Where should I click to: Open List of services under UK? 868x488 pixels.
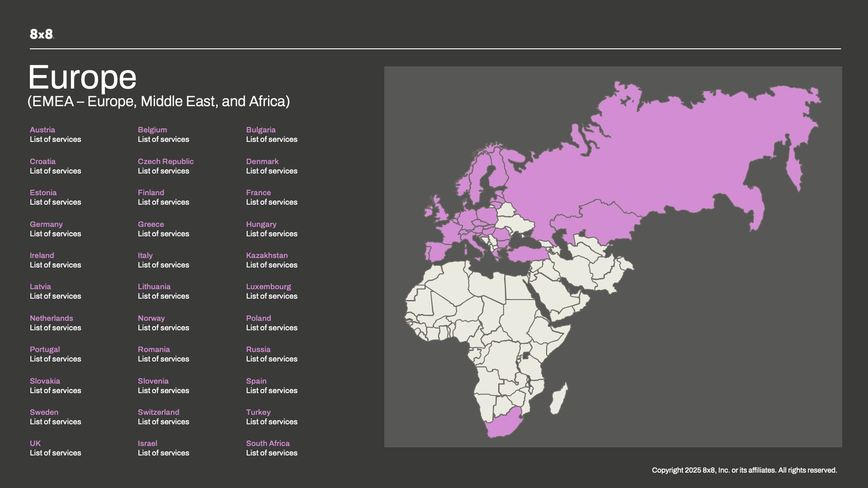pos(55,453)
